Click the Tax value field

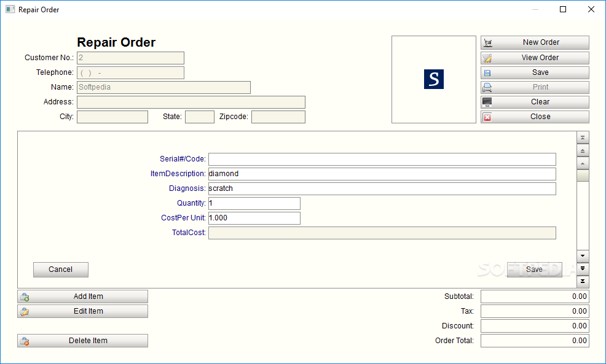click(x=535, y=311)
